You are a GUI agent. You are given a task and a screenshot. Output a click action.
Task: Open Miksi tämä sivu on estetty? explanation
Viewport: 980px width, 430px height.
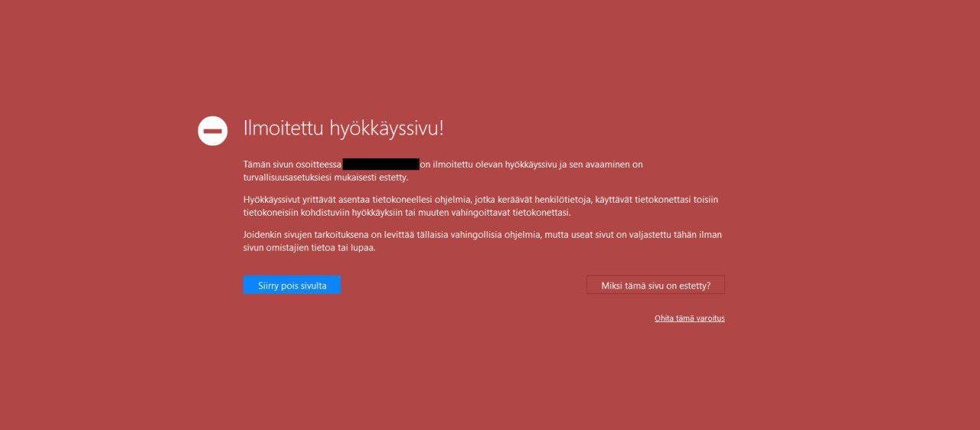[x=655, y=285]
